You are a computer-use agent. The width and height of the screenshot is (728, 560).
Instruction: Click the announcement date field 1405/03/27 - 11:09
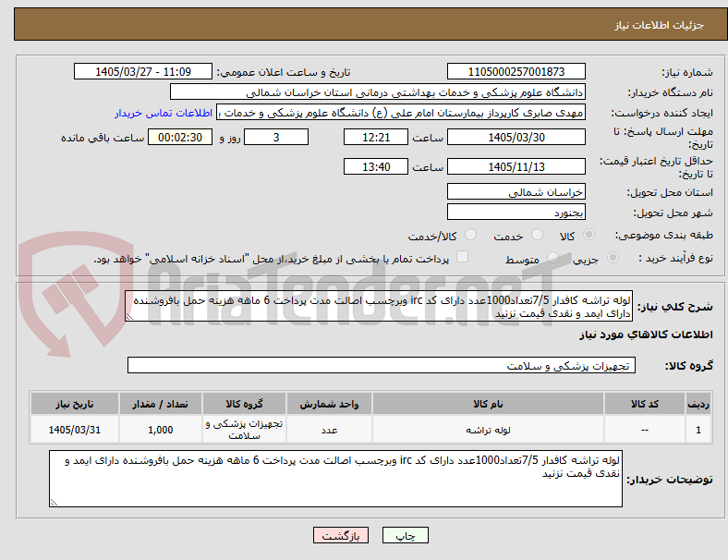tap(143, 71)
